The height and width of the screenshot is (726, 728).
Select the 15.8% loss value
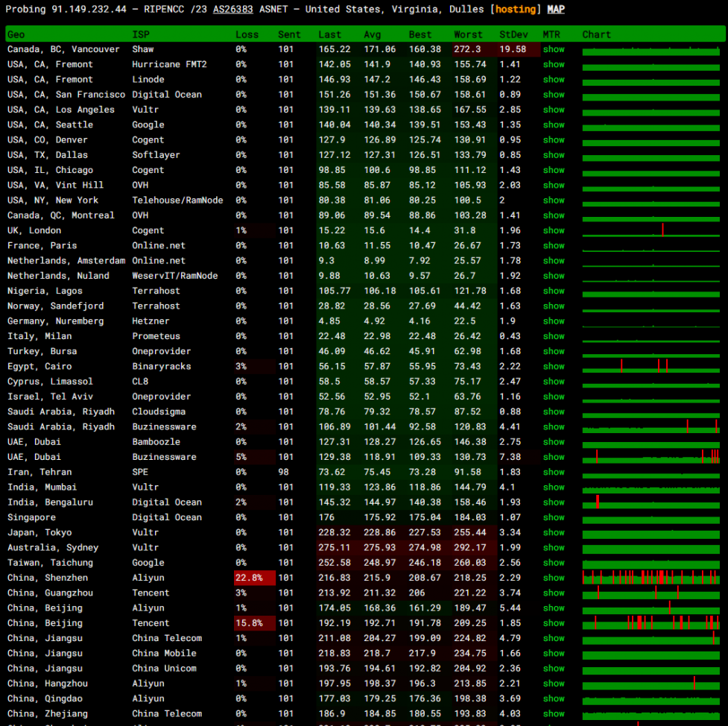coord(250,623)
